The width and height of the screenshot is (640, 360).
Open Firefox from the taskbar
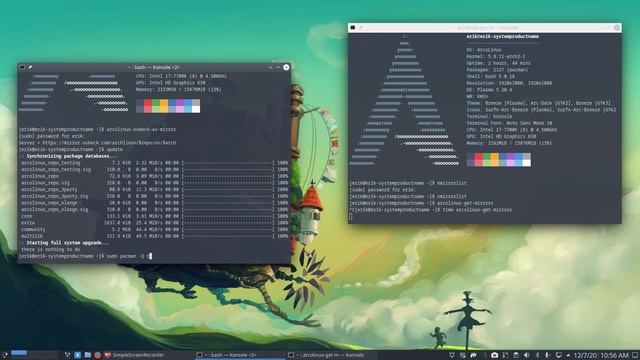pyautogui.click(x=98, y=355)
